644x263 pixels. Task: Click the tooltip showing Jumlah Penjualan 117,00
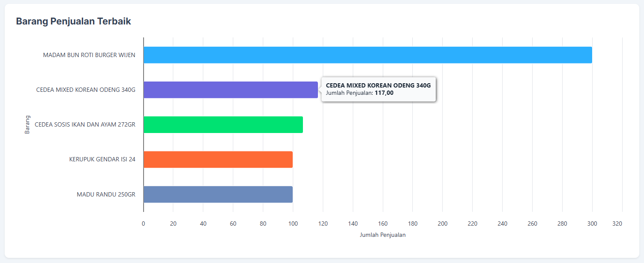[378, 89]
